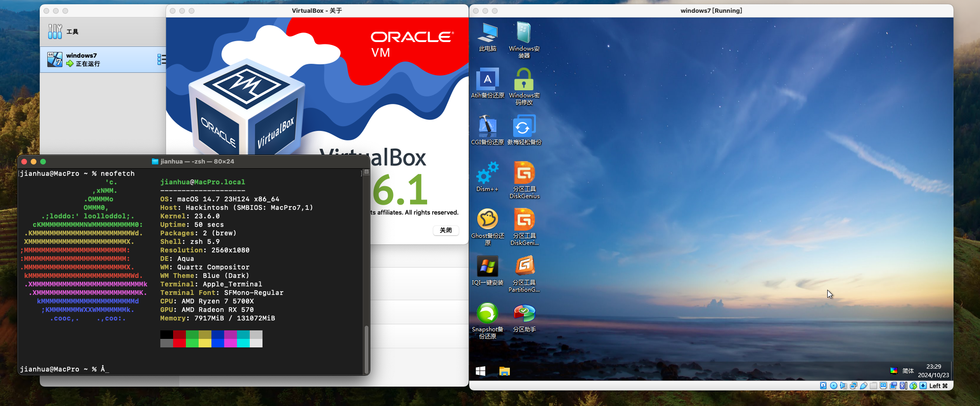Click Terminal green zoom button
The width and height of the screenshot is (980, 406).
43,162
